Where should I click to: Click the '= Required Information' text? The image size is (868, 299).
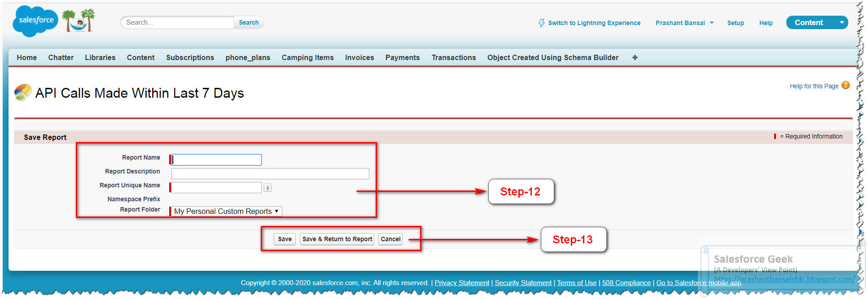pyautogui.click(x=811, y=136)
